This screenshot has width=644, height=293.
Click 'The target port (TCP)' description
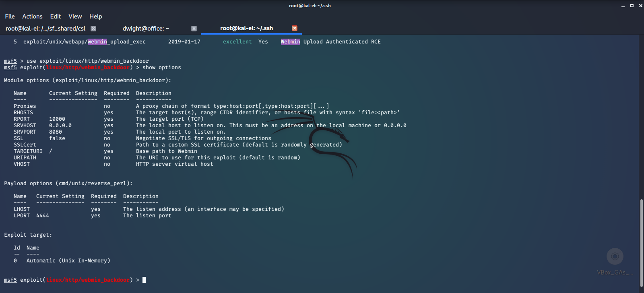pos(170,119)
